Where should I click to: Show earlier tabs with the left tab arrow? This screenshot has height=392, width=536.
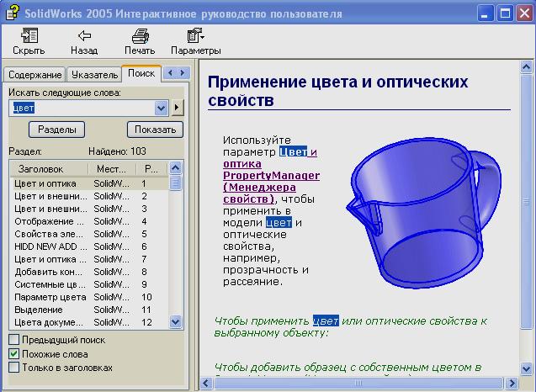(170, 73)
